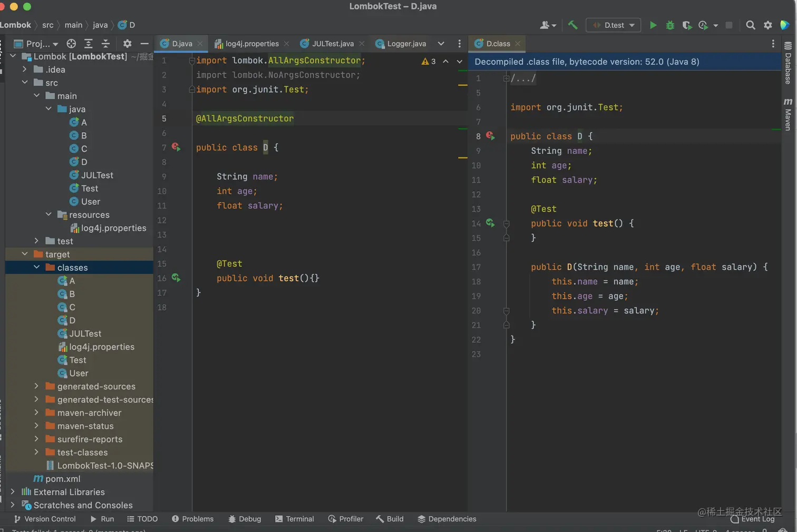Expand the generated-sources folder

36,386
